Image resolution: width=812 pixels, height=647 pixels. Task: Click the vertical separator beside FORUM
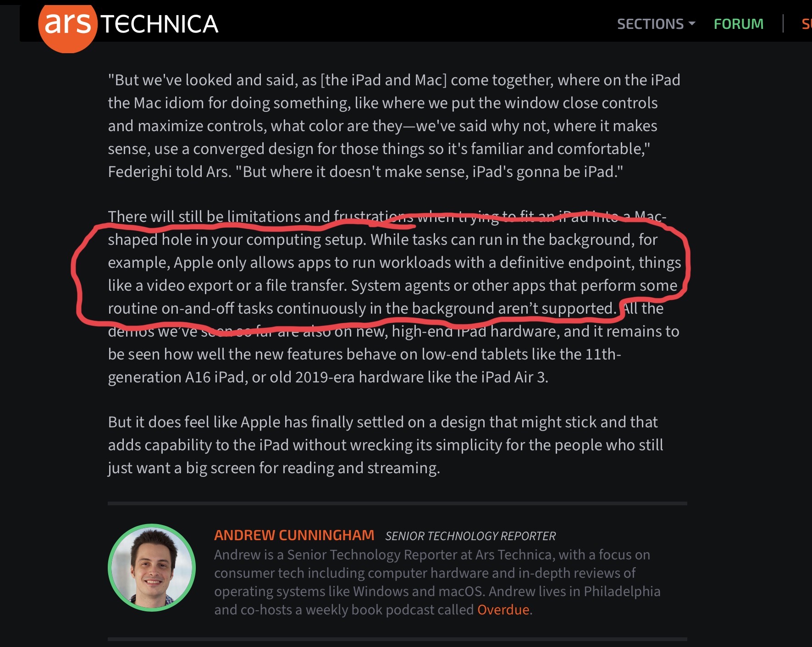(783, 24)
